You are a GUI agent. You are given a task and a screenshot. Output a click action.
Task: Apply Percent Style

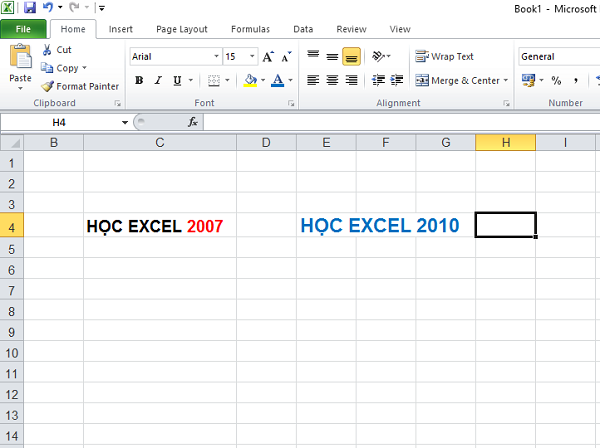tap(556, 80)
